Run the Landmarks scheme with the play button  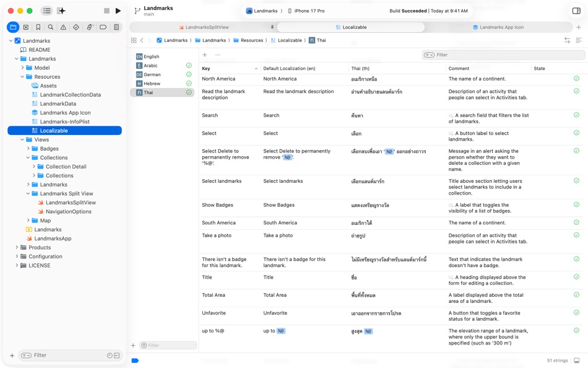tap(118, 11)
